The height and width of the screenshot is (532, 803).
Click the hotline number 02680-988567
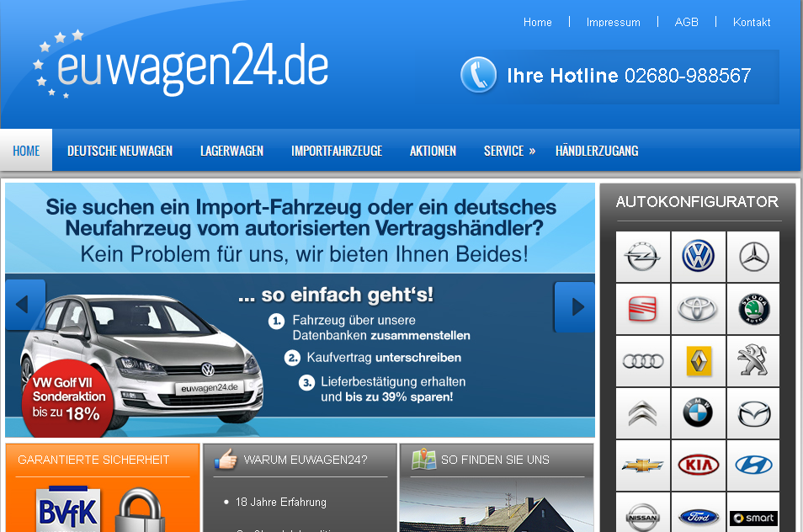(688, 76)
